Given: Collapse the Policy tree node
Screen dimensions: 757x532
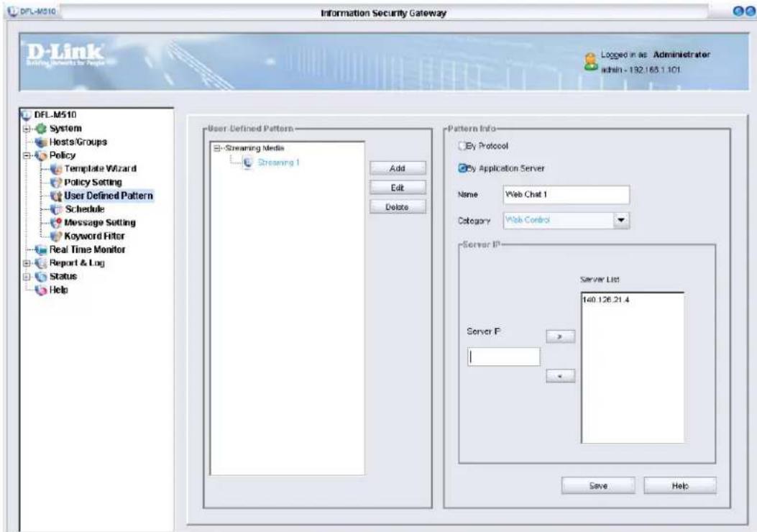Looking at the screenshot, I should pos(27,156).
